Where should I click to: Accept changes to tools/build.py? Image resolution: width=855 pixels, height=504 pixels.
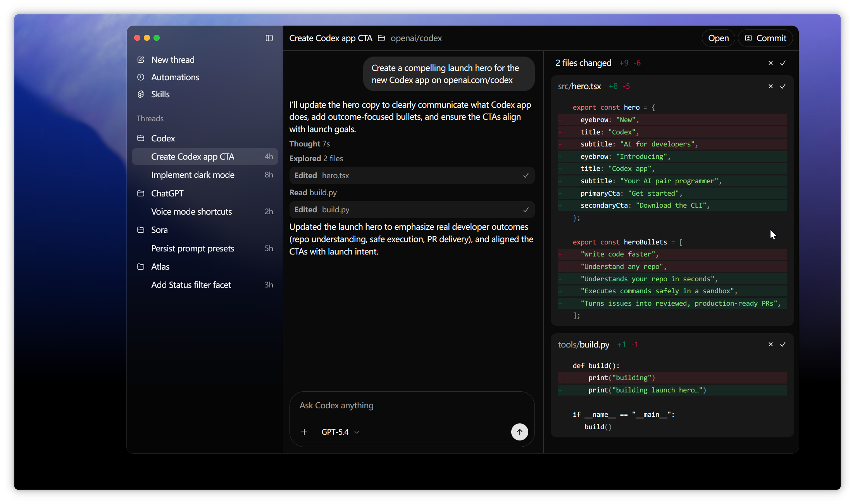click(783, 344)
